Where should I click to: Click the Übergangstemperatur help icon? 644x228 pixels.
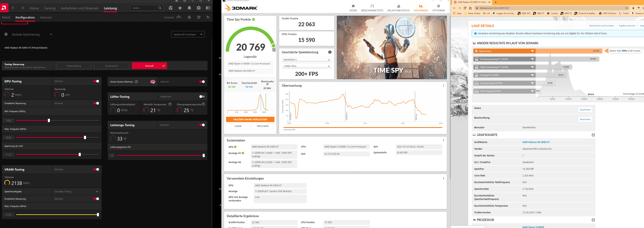[204, 104]
